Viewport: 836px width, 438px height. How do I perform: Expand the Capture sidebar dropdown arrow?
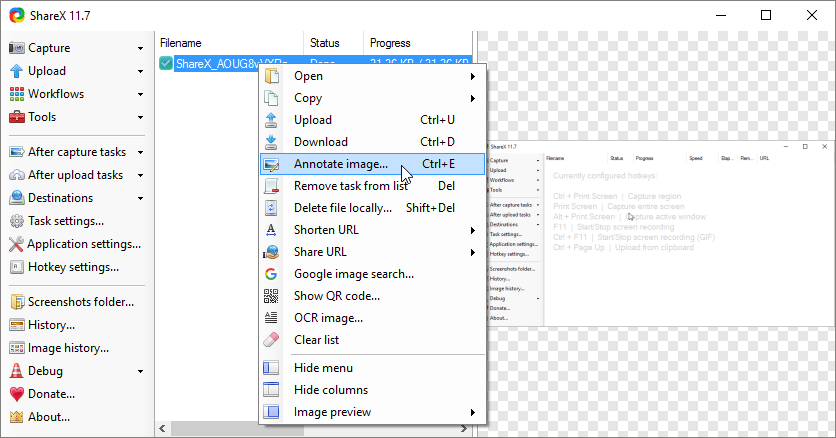point(140,48)
